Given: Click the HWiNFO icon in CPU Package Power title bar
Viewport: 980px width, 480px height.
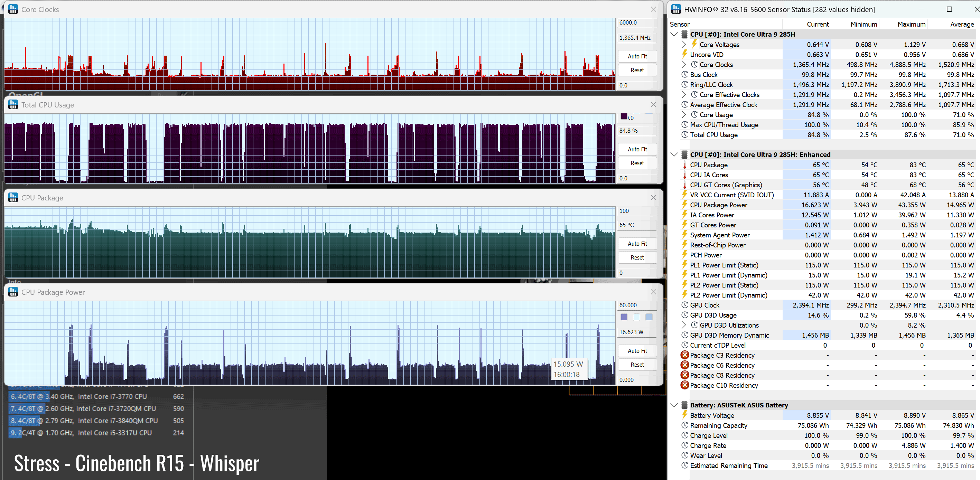Looking at the screenshot, I should (13, 292).
